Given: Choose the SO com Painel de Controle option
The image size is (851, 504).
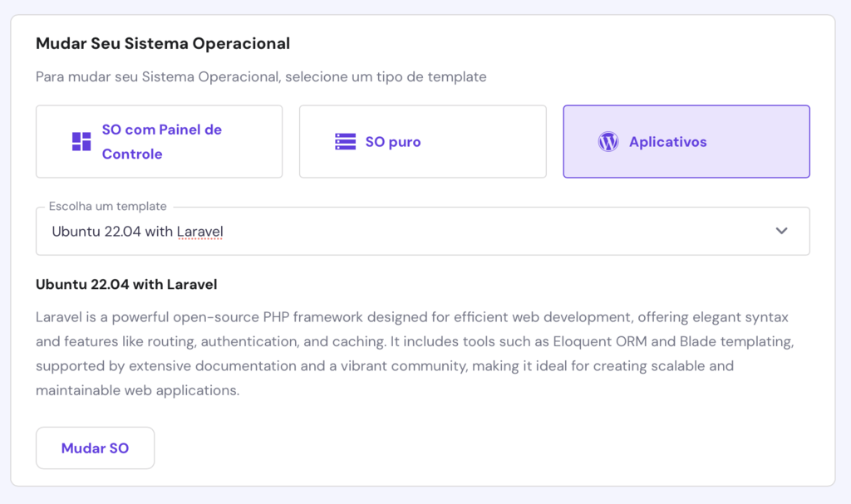Looking at the screenshot, I should (159, 141).
